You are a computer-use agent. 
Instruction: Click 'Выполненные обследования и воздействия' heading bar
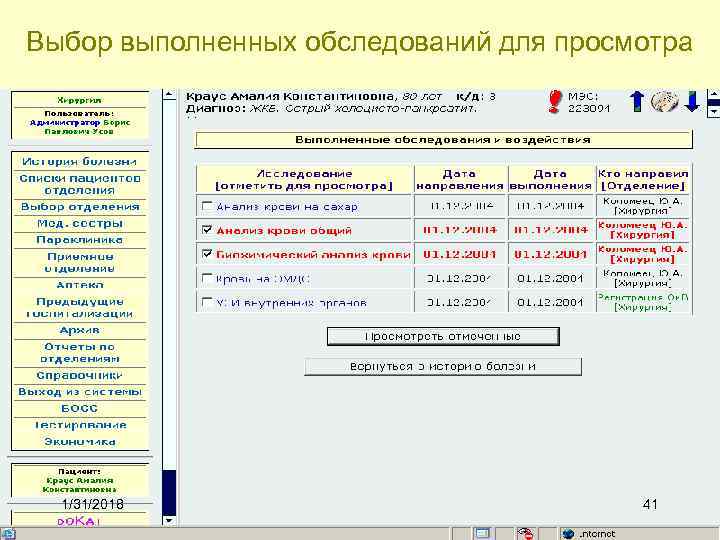[443, 140]
